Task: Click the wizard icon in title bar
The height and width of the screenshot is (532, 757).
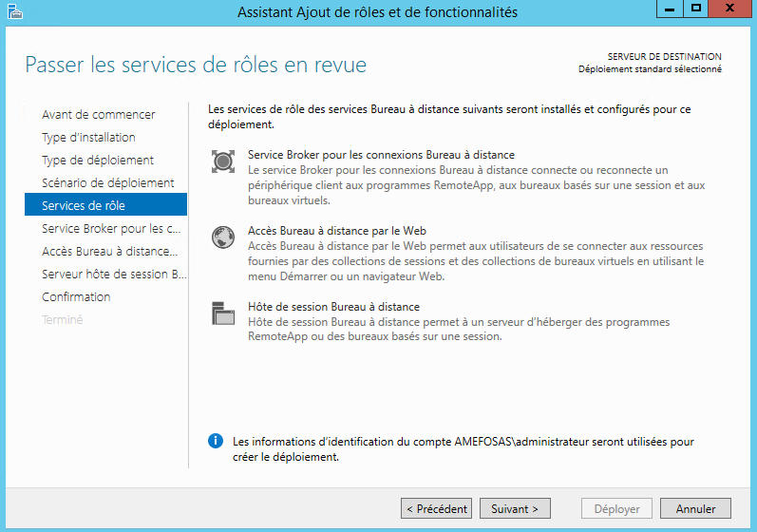Action: click(15, 11)
